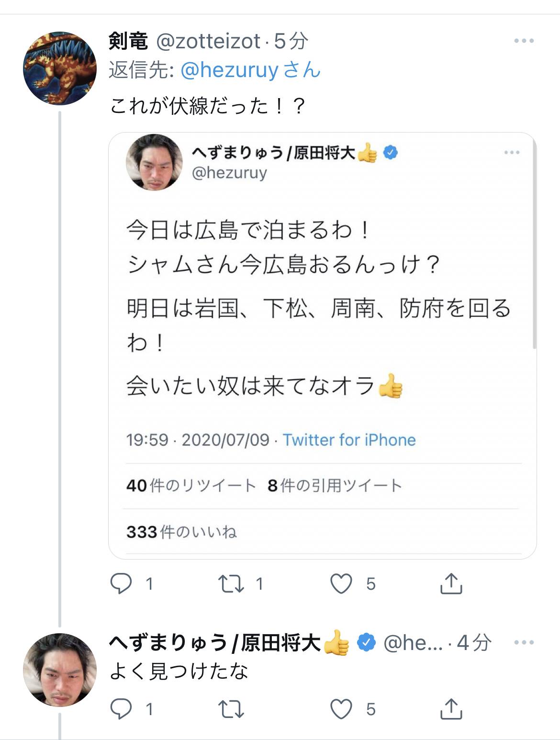Open へずまりゅう's avatar beside the reply
The image size is (560, 740).
pyautogui.click(x=60, y=670)
